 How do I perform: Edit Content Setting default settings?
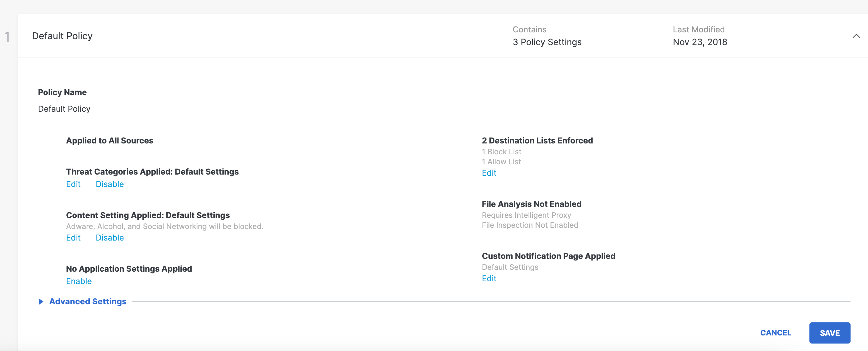tap(73, 238)
